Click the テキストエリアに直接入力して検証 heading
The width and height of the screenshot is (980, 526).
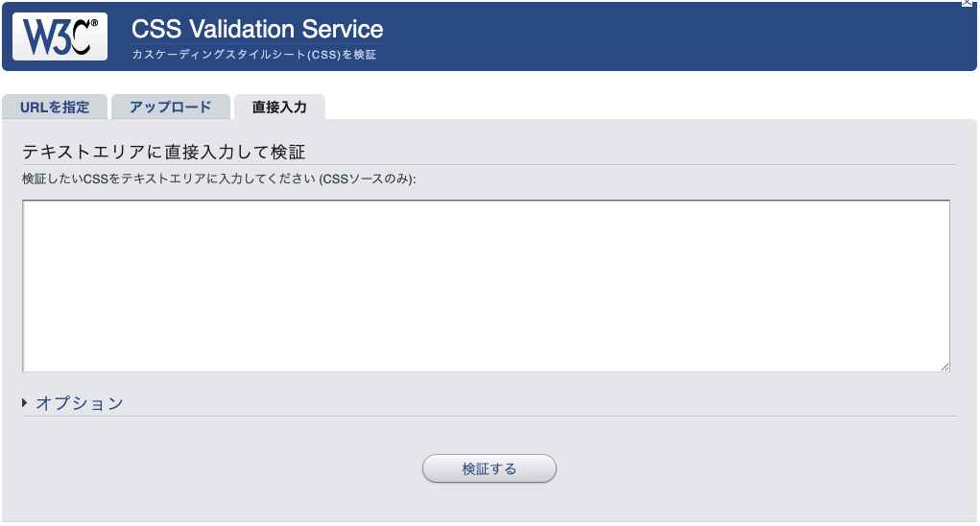[164, 152]
